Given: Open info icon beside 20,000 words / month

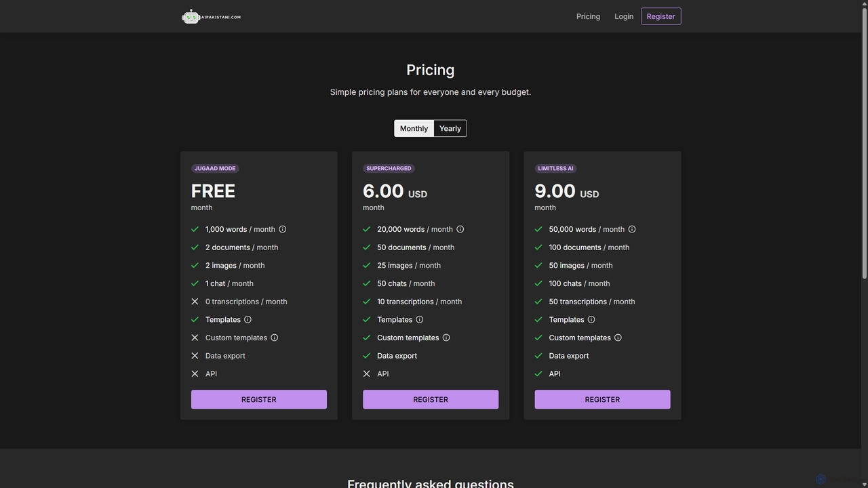Looking at the screenshot, I should point(460,229).
